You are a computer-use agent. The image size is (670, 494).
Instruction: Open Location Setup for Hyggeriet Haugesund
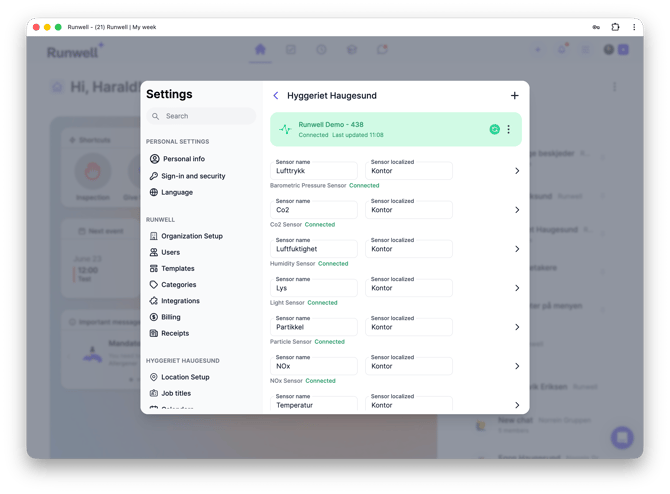(x=179, y=377)
